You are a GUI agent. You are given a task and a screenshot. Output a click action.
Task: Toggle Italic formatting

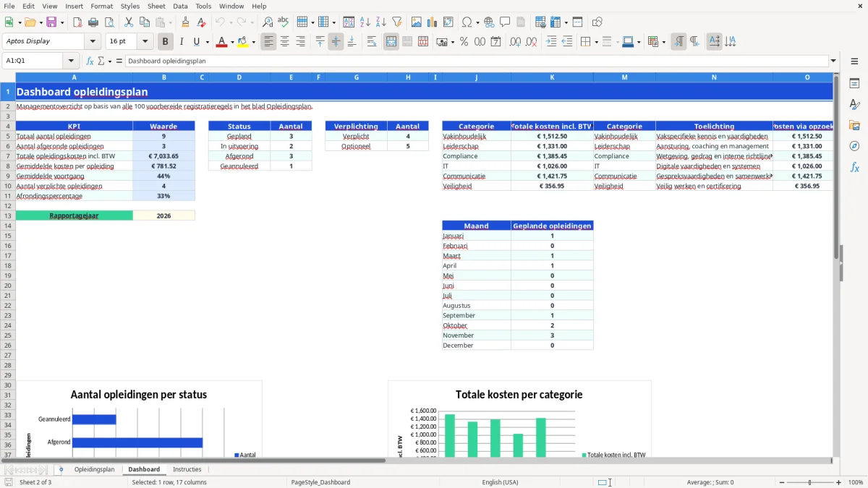pyautogui.click(x=182, y=42)
